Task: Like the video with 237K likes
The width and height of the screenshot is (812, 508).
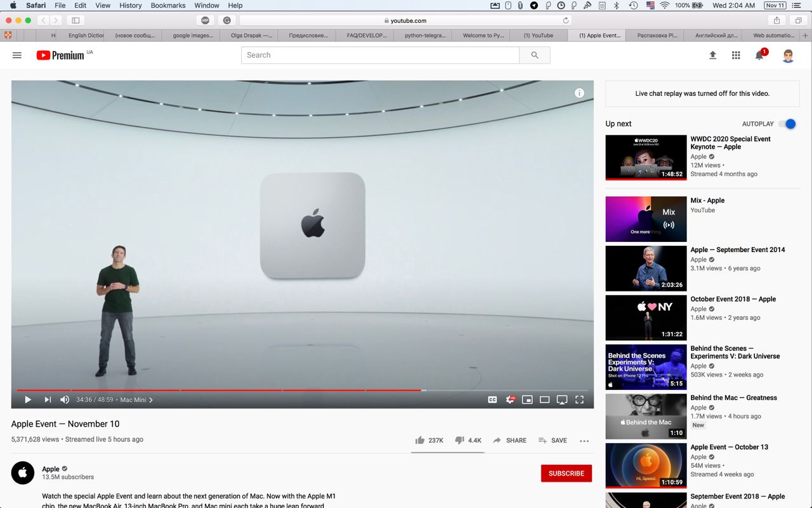Action: click(x=429, y=440)
